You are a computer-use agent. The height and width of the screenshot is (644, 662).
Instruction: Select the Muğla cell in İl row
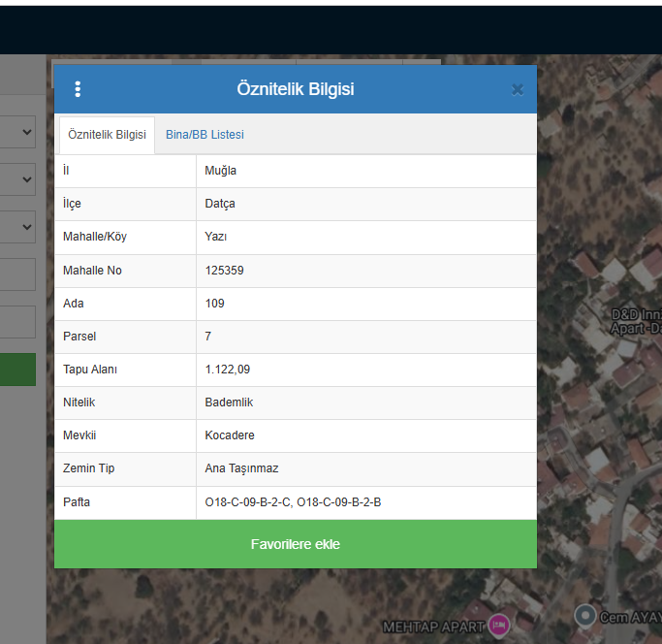(366, 171)
